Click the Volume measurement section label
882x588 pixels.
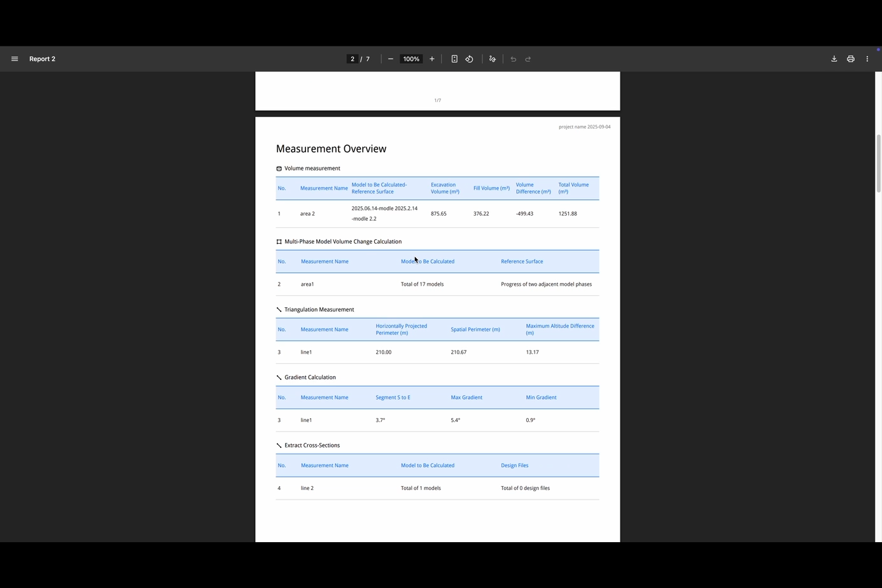(312, 169)
